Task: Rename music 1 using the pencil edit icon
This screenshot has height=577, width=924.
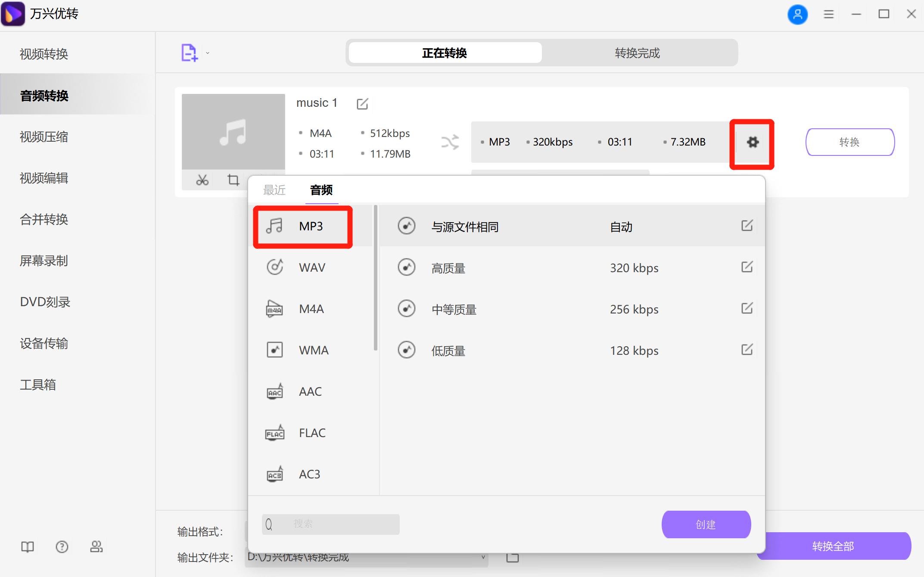Action: point(362,103)
